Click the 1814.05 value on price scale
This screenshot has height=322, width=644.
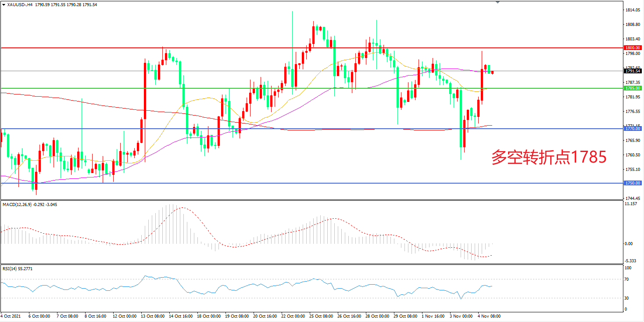[631, 10]
